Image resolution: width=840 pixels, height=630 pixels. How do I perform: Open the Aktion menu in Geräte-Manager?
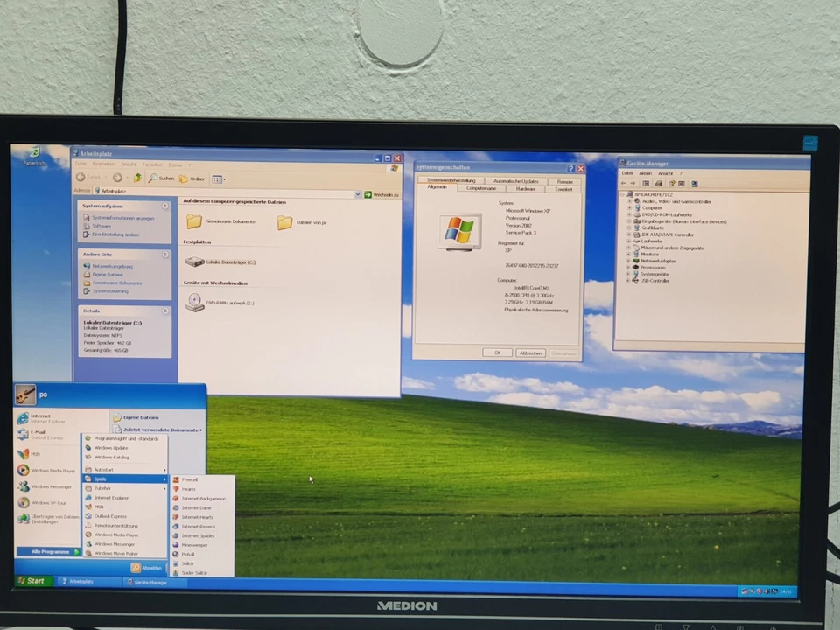pos(646,173)
